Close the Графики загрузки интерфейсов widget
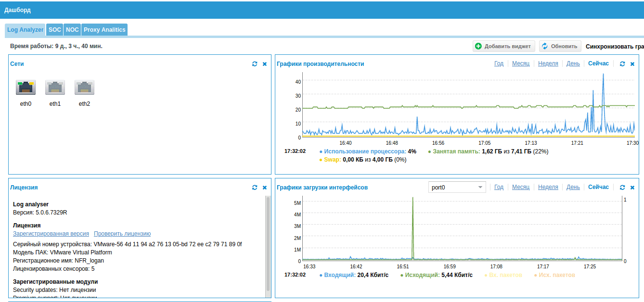The height and width of the screenshot is (302, 644). pos(632,188)
